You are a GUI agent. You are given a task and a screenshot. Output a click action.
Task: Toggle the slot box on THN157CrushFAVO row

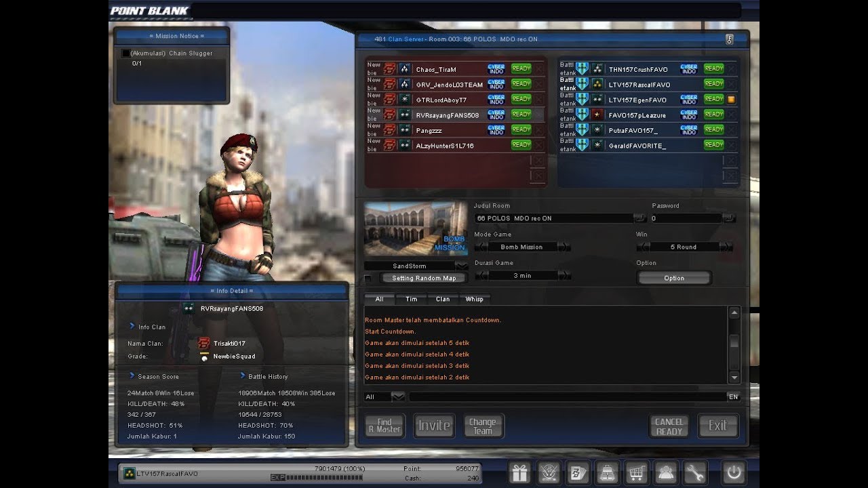coord(732,69)
